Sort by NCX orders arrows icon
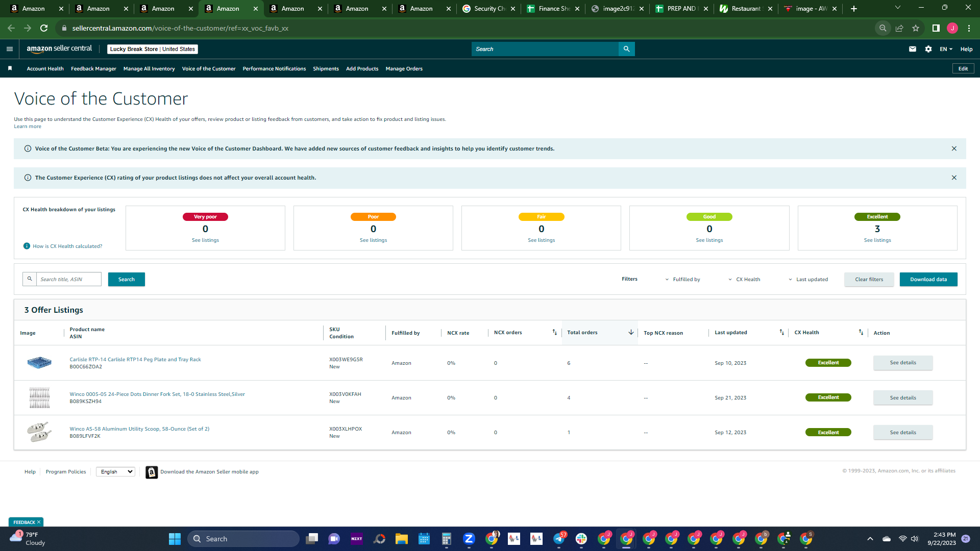This screenshot has width=980, height=551. tap(555, 332)
